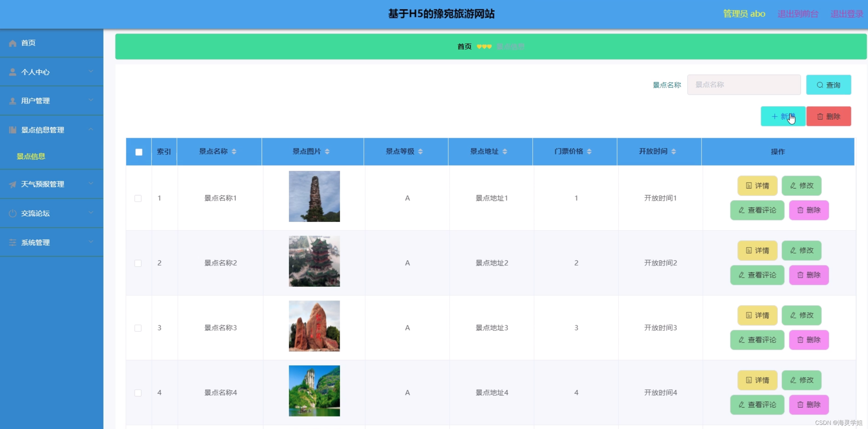The width and height of the screenshot is (868, 429).
Task: Click 退出登录 link in header
Action: click(846, 14)
